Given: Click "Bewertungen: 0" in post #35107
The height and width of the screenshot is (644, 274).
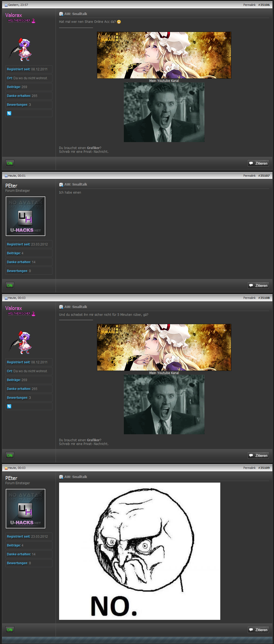Looking at the screenshot, I should (29, 271).
